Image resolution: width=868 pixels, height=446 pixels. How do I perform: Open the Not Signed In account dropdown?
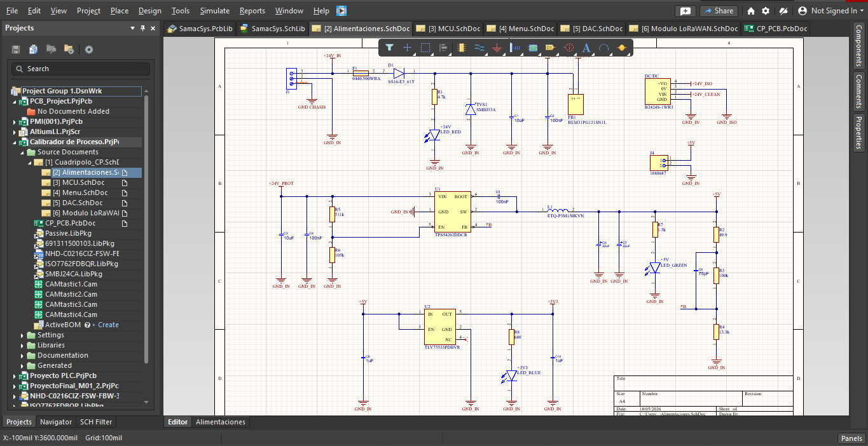831,11
